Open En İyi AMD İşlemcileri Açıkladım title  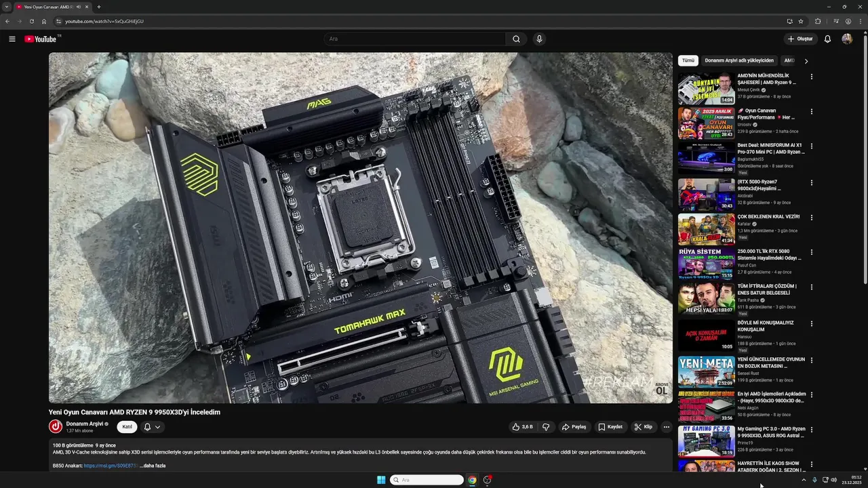(771, 397)
